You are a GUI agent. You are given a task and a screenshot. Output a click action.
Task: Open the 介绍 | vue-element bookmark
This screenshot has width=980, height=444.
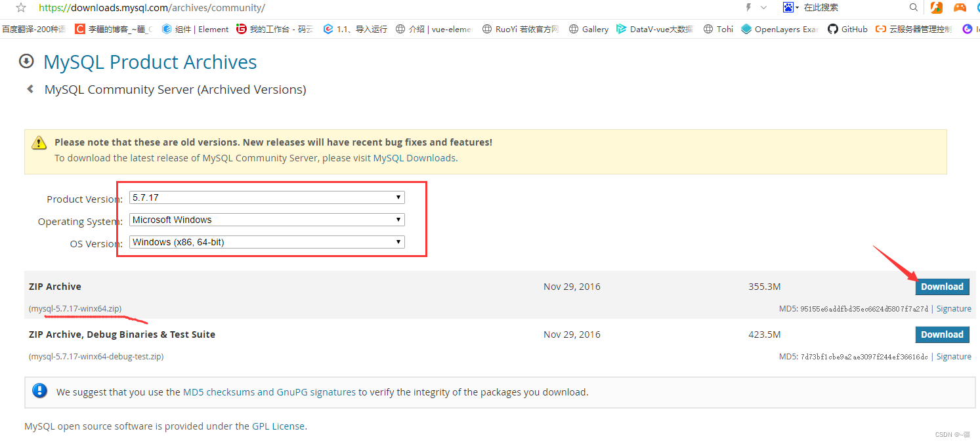(x=434, y=29)
